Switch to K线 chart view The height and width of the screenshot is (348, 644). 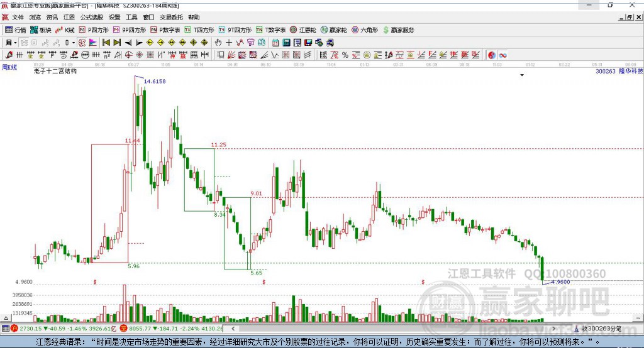point(65,30)
